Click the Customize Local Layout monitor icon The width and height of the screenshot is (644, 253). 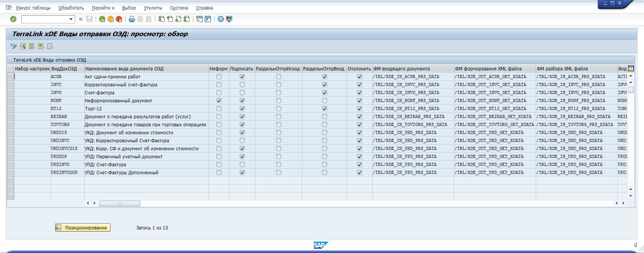click(229, 19)
